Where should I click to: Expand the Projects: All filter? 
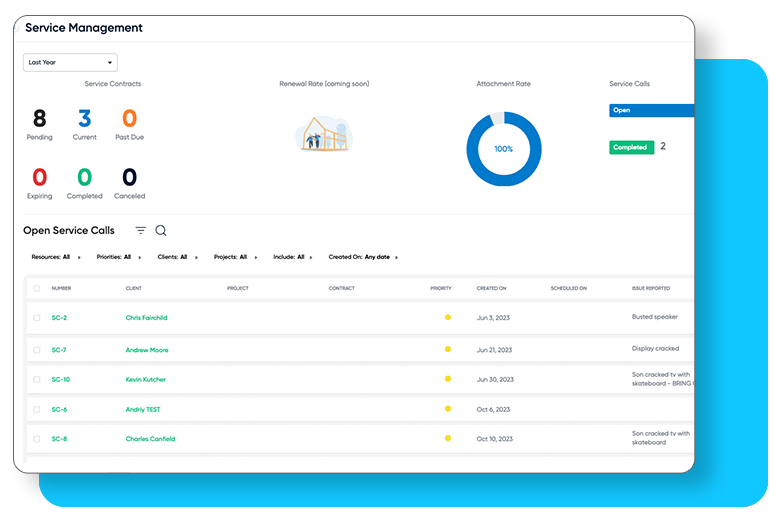(x=235, y=257)
